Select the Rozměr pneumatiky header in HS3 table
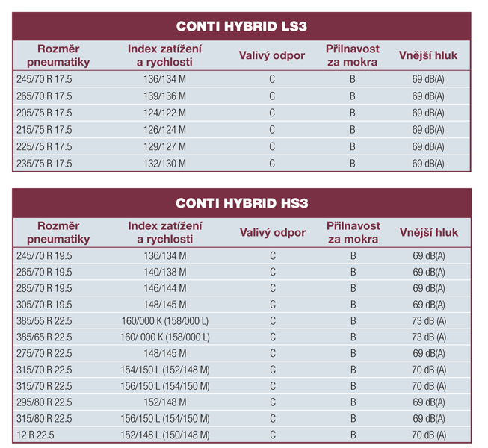Screen dimensions: 488x448 [x=58, y=232]
